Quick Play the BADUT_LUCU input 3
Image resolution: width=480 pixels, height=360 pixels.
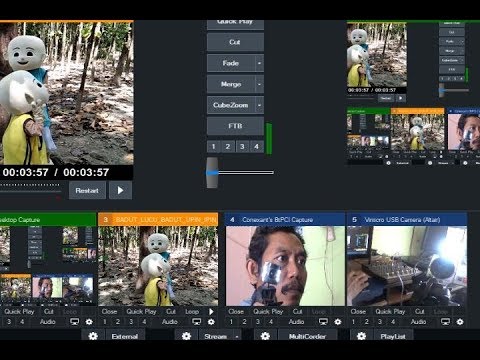[141, 312]
